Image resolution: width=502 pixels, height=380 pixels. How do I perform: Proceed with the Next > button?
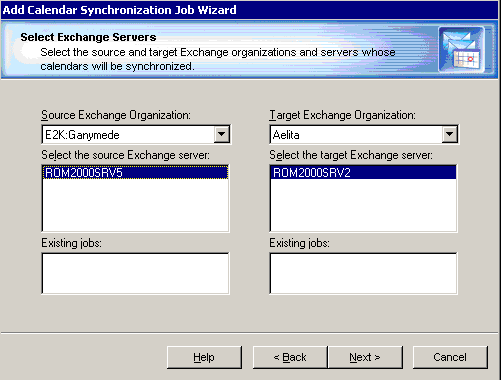coord(365,357)
